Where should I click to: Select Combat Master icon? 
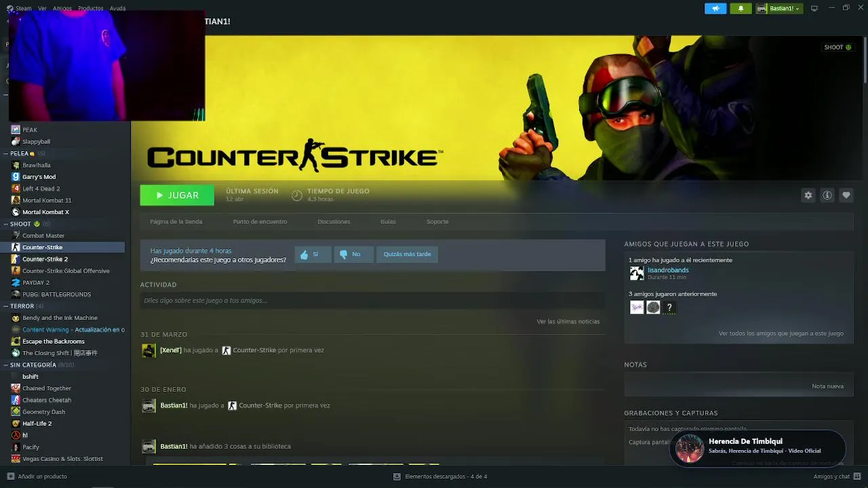pos(16,236)
